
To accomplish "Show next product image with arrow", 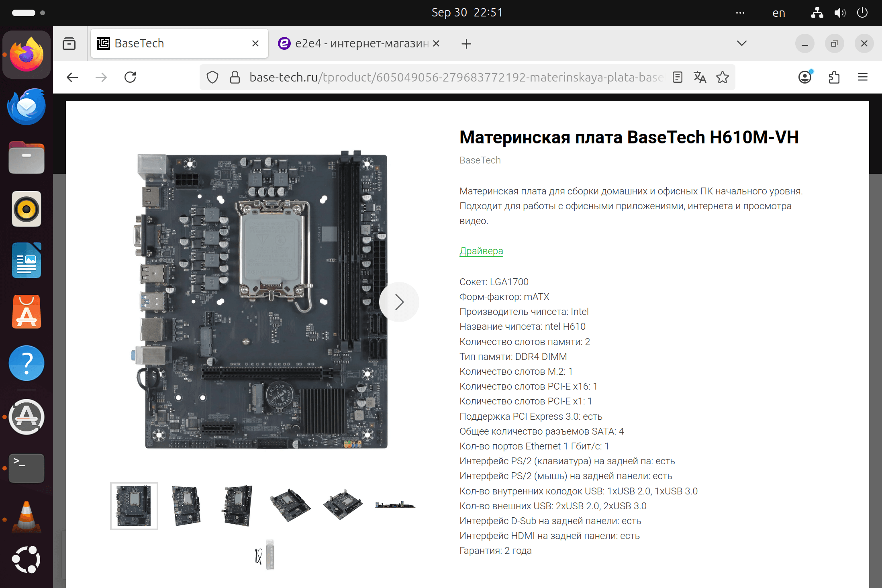I will click(399, 302).
